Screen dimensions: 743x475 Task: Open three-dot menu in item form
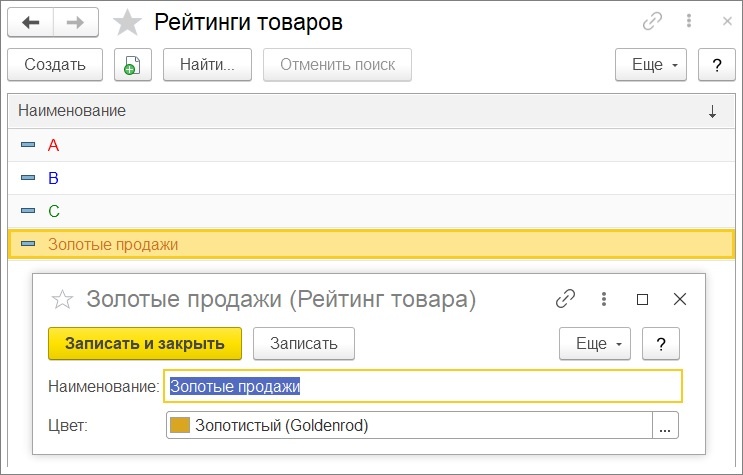(x=604, y=299)
